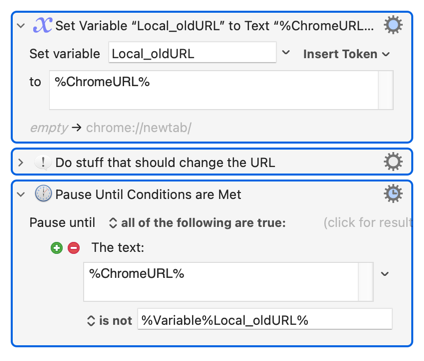
Task: Open the Insert Token menu
Action: point(346,54)
